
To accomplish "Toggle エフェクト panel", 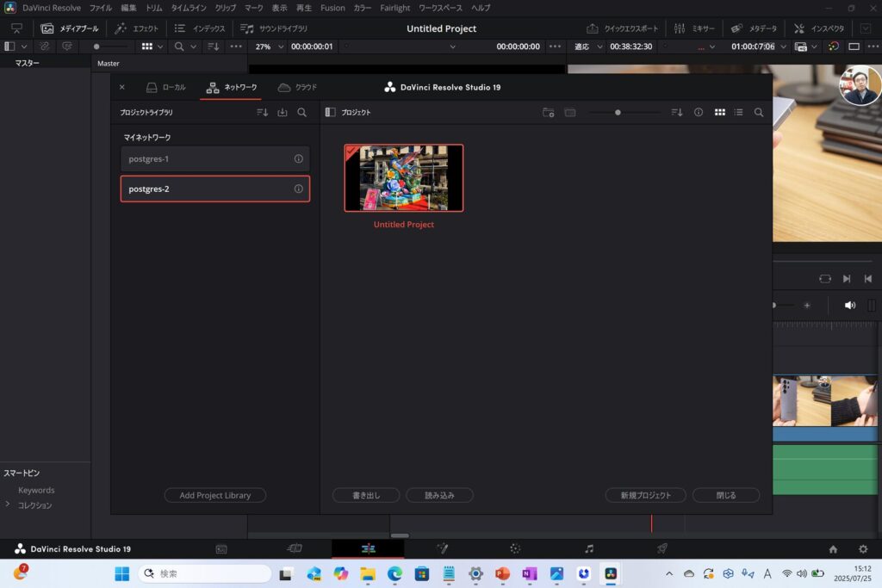I will [x=137, y=28].
